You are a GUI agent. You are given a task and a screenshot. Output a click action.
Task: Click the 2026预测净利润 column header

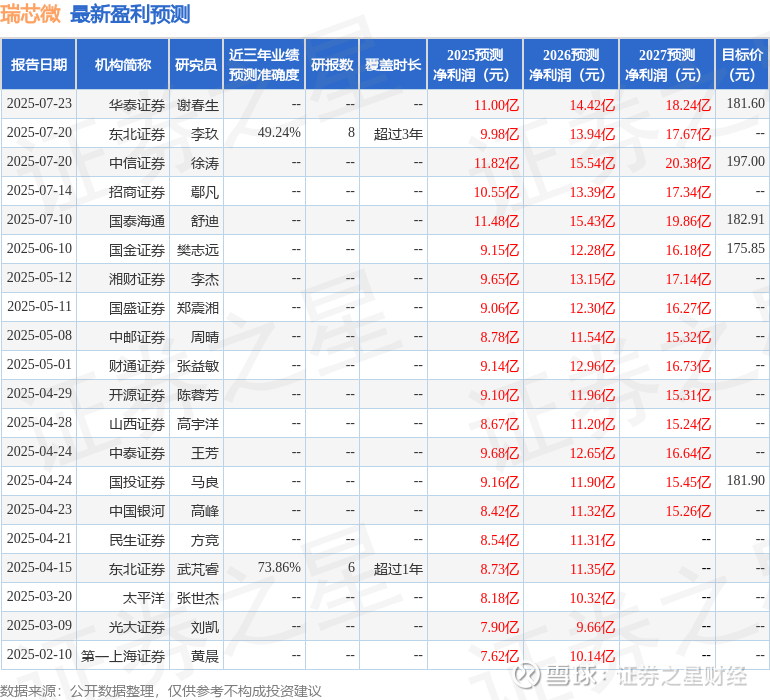[571, 64]
